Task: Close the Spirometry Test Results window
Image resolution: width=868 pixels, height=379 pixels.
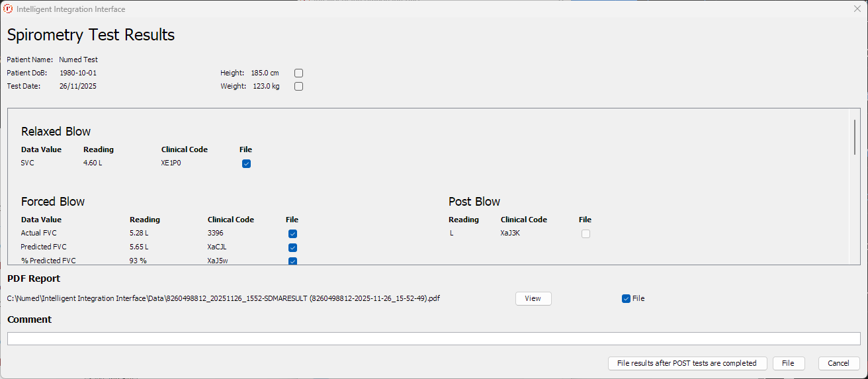Action: [x=857, y=9]
